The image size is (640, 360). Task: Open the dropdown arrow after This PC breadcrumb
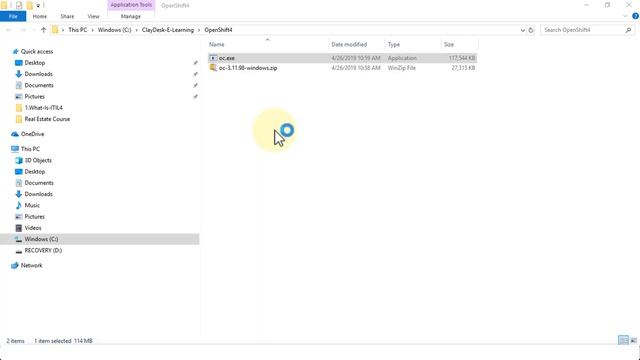[93, 30]
